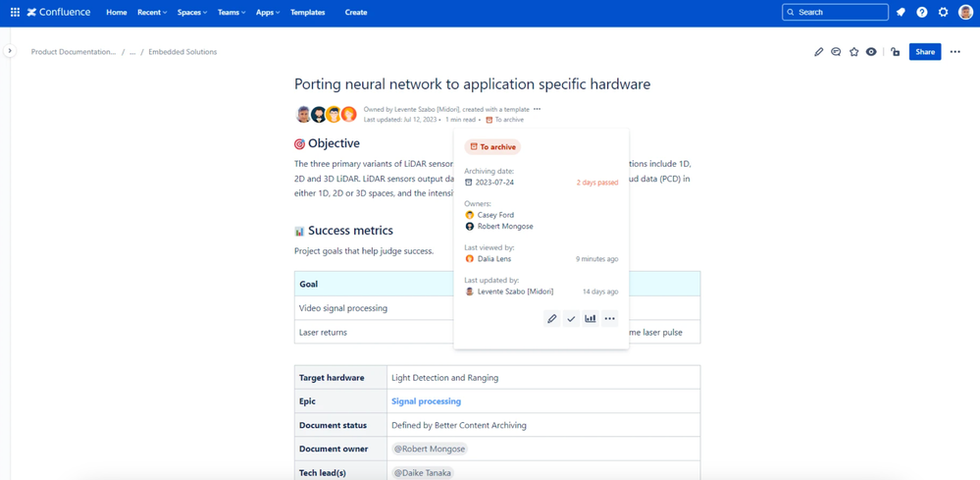Open the byline ellipsis next to template text
Screen dimensions: 980x480
coord(537,109)
